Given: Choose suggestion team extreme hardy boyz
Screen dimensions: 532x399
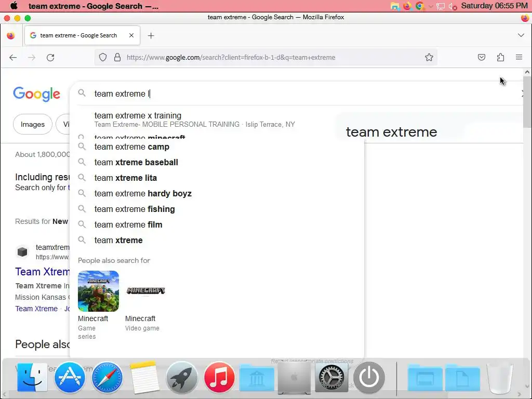Looking at the screenshot, I should (x=217, y=193).
